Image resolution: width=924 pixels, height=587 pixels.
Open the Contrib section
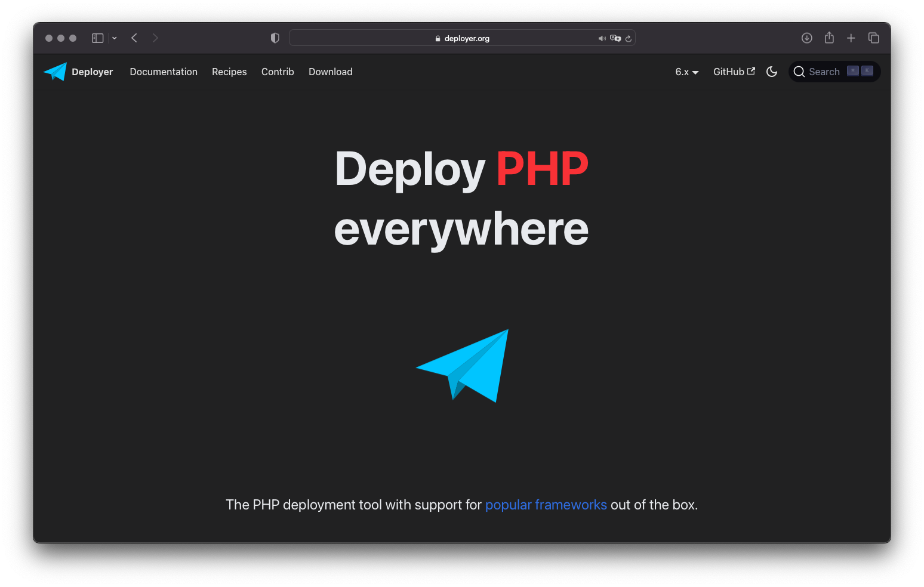[x=278, y=72]
